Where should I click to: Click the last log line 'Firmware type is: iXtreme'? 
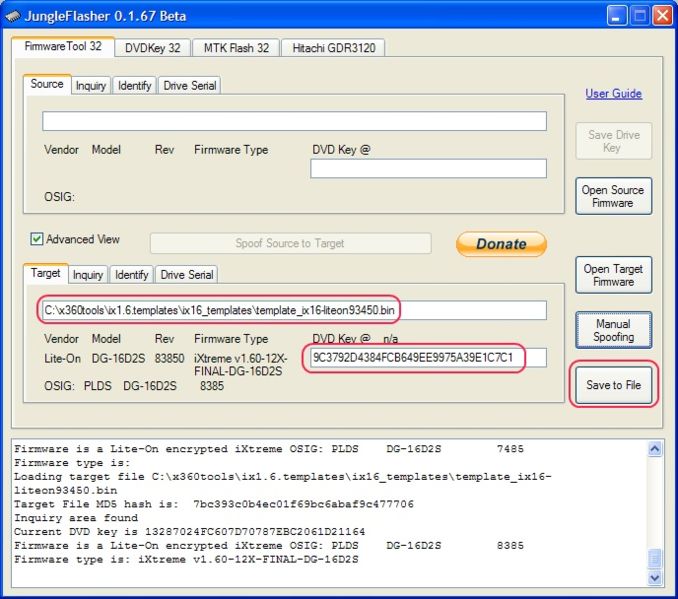[186, 559]
